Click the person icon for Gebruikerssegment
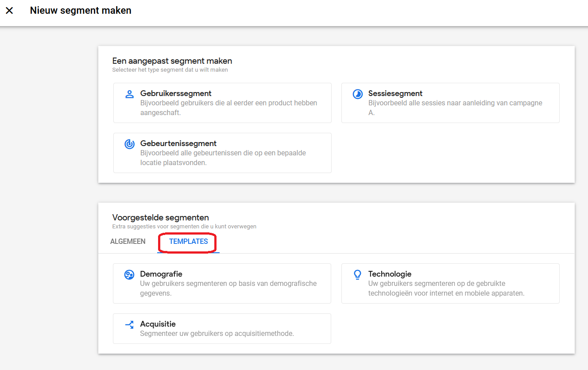 point(129,94)
